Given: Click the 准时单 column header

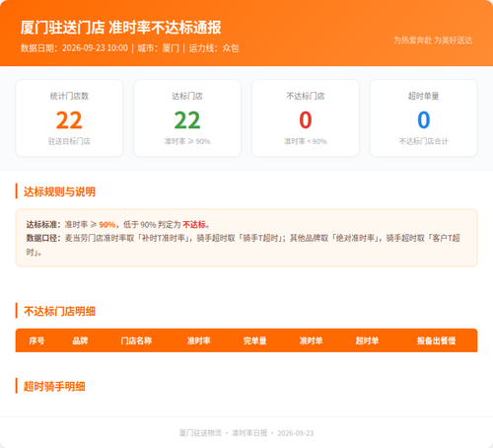Looking at the screenshot, I should (311, 340).
